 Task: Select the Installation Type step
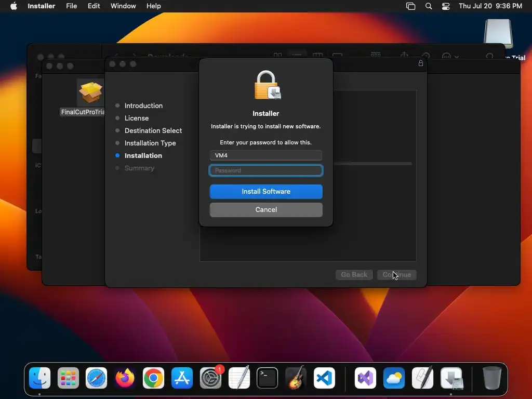coord(150,143)
